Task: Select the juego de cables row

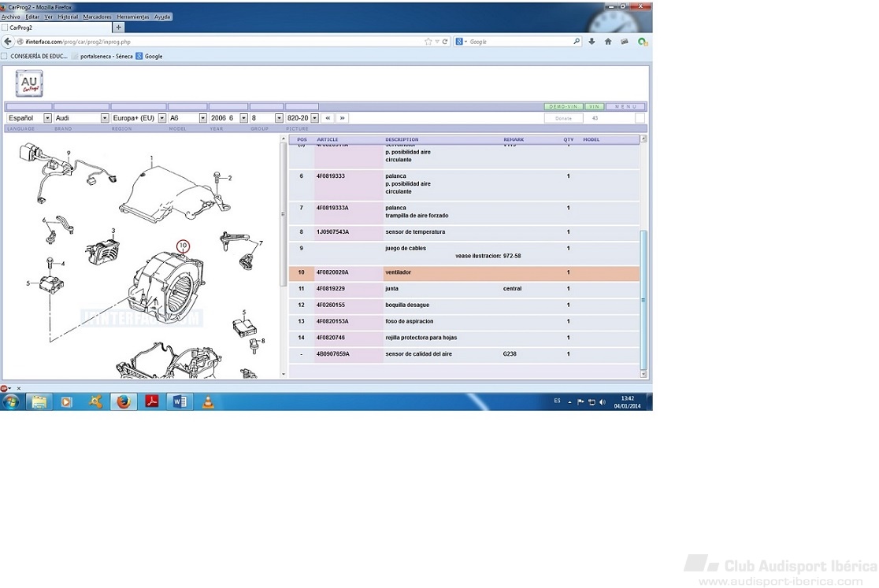Action: coord(464,253)
